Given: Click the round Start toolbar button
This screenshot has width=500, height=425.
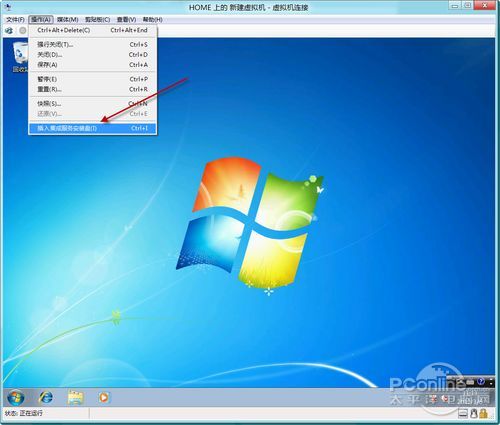Looking at the screenshot, I should click(23, 31).
